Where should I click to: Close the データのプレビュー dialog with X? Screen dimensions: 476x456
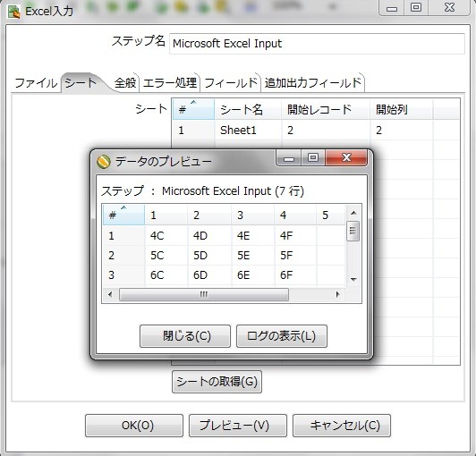[346, 157]
